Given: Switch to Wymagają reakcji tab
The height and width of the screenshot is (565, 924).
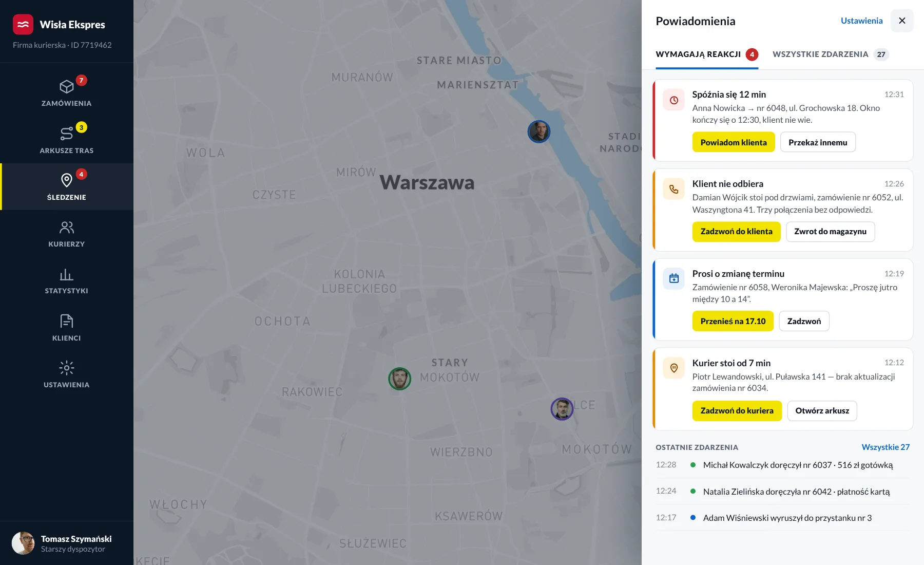Looking at the screenshot, I should point(707,54).
